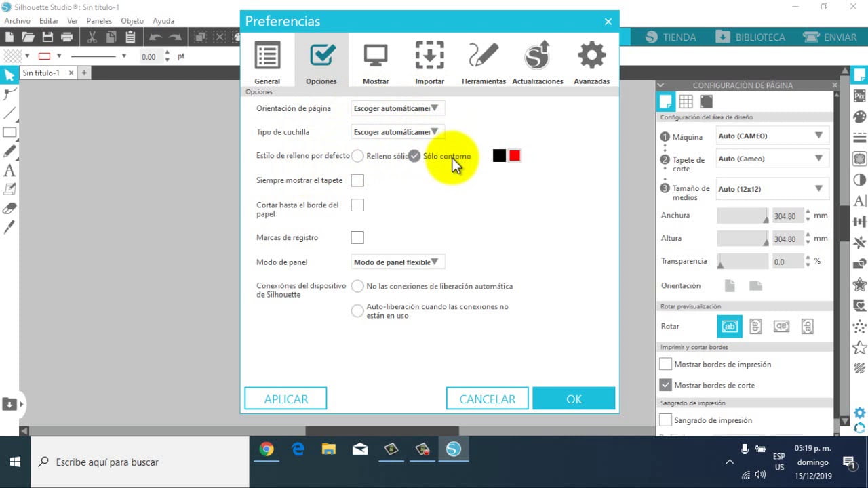Viewport: 868px width, 488px height.
Task: Choose the Sólo contorno radio option
Action: [414, 156]
